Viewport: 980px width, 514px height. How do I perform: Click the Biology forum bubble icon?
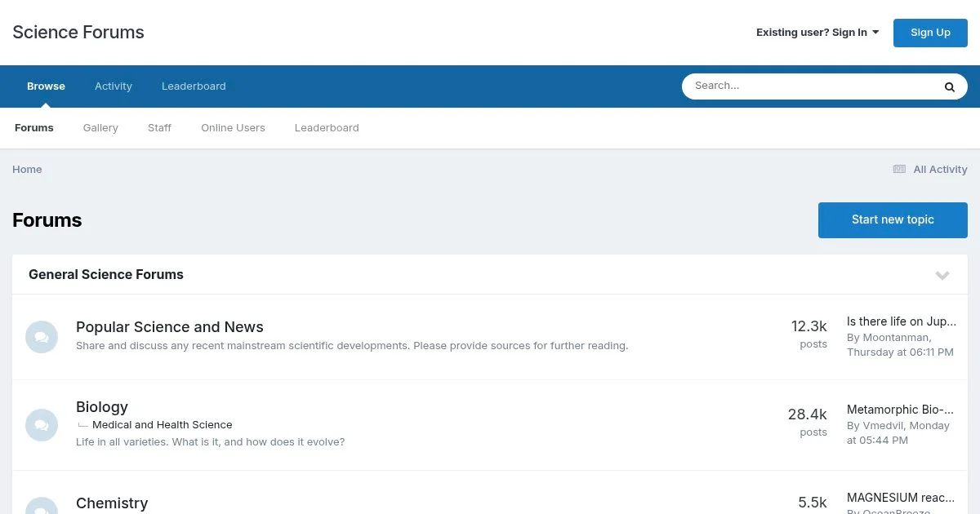coord(42,425)
